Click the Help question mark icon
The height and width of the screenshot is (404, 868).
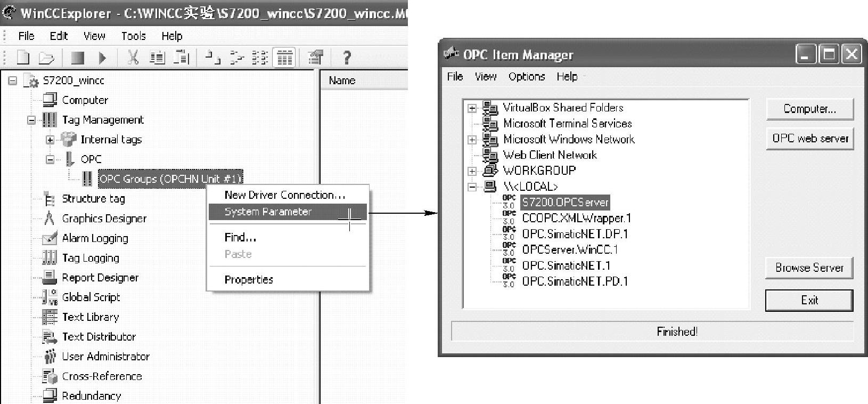pos(347,58)
